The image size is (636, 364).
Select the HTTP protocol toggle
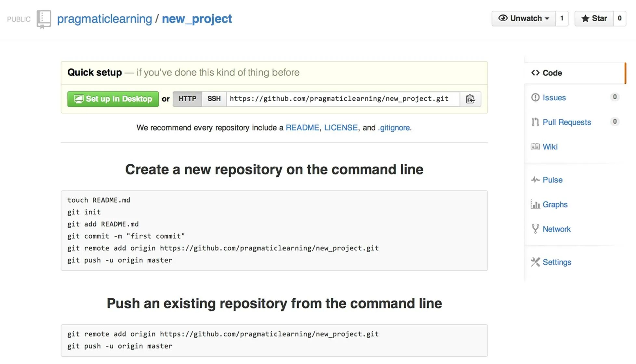tap(187, 99)
